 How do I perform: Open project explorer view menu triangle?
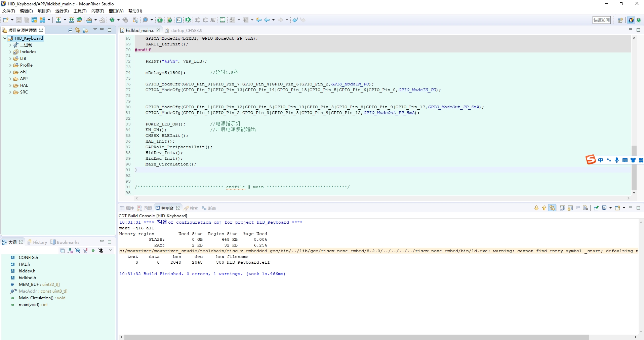coord(95,30)
